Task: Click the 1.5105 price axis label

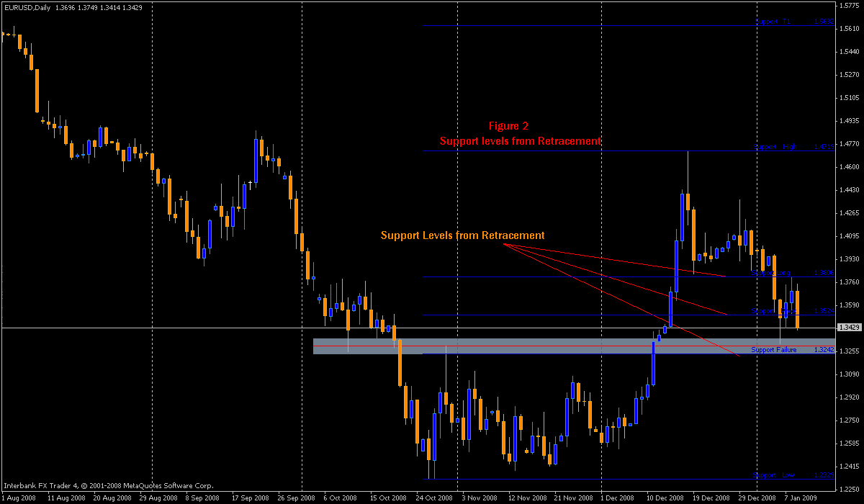Action: [850, 98]
